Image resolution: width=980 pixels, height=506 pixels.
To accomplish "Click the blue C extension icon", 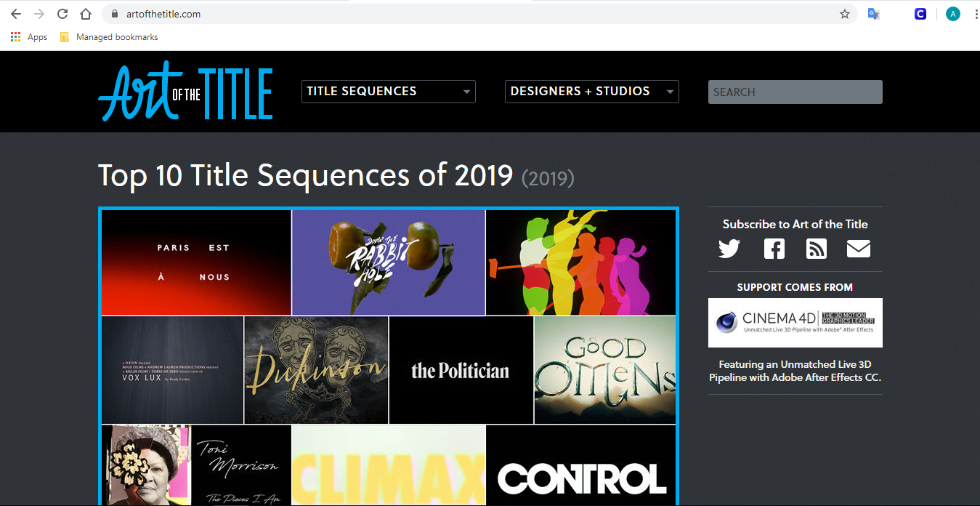I will [920, 14].
